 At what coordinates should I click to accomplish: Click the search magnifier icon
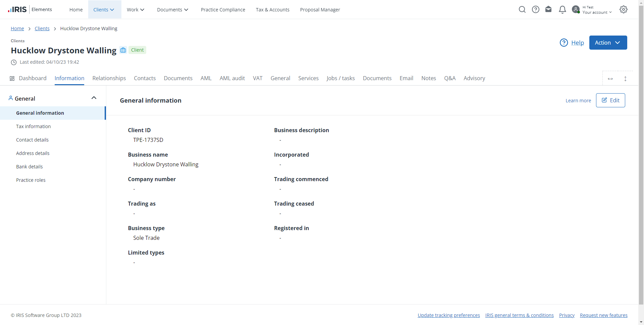click(x=522, y=9)
